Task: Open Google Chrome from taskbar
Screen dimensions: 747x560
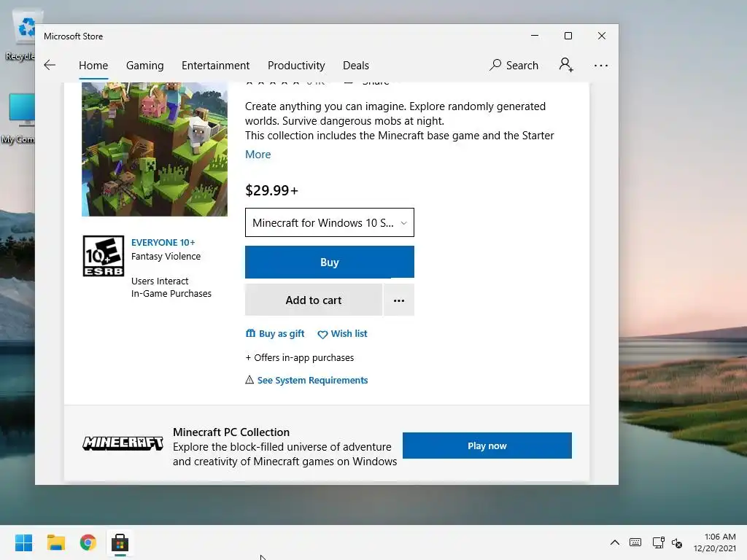Action: pyautogui.click(x=88, y=542)
